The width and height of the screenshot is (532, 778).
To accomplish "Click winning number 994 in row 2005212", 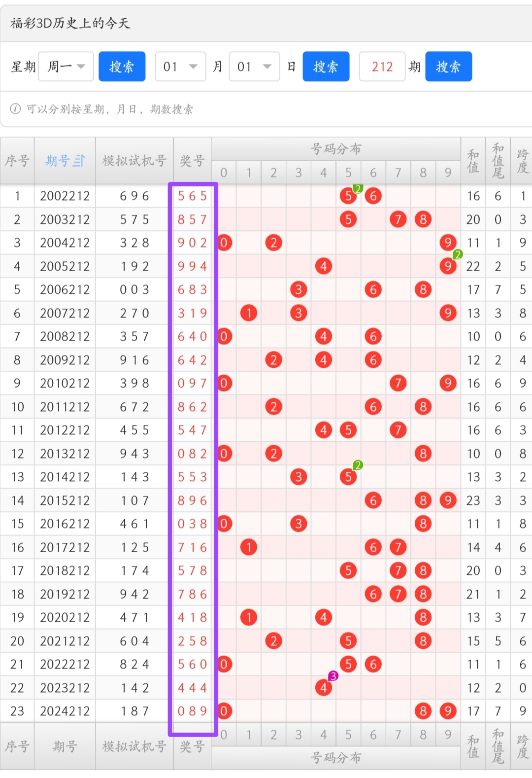I will coord(193,266).
